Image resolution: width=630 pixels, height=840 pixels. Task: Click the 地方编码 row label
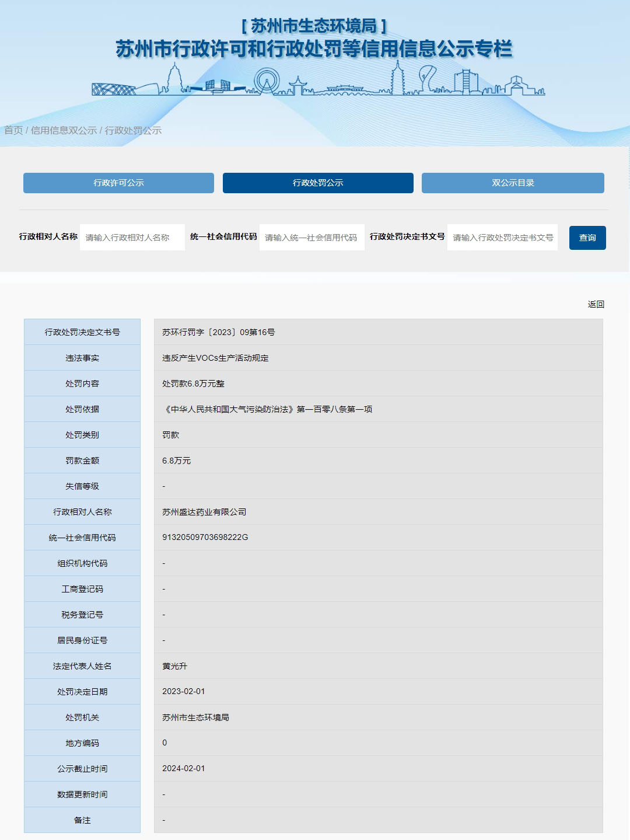[x=82, y=743]
